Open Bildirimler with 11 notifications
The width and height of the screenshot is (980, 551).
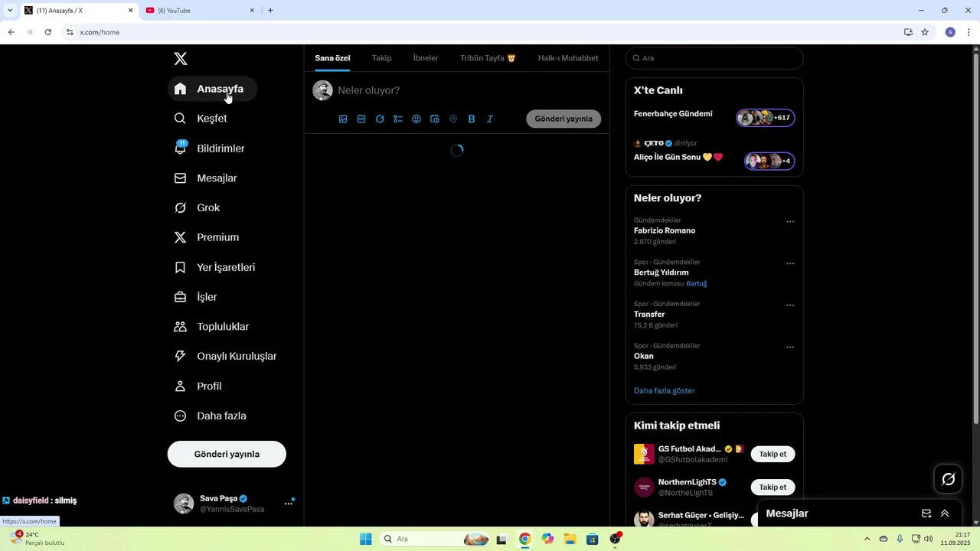tap(211, 148)
